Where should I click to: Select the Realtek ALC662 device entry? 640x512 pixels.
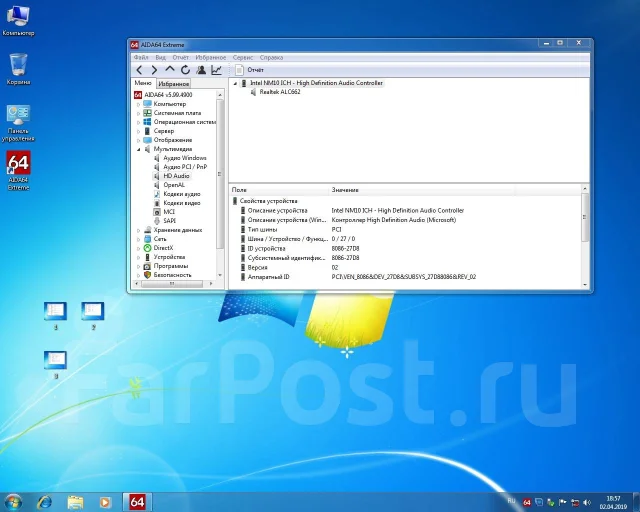coord(276,92)
